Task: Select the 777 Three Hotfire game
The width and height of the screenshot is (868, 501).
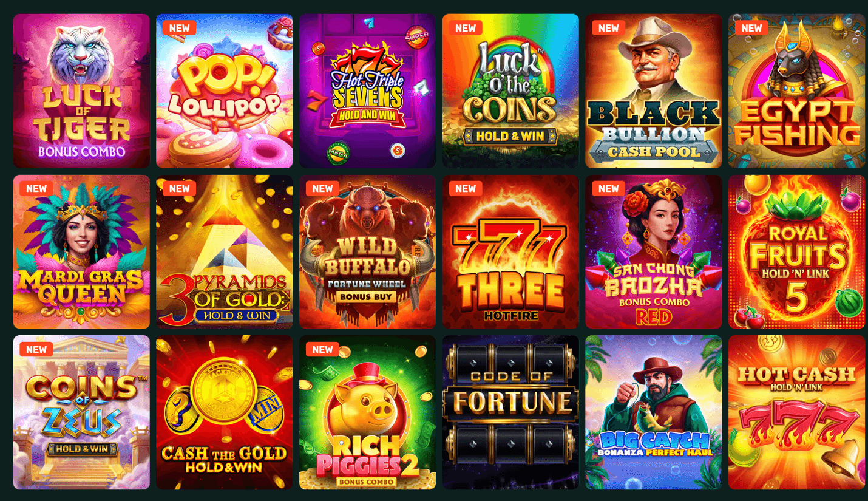Action: pos(510,252)
